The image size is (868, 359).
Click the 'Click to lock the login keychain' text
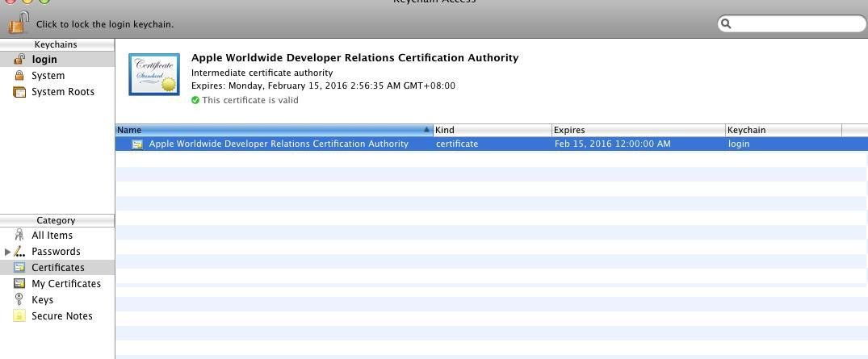tap(105, 24)
